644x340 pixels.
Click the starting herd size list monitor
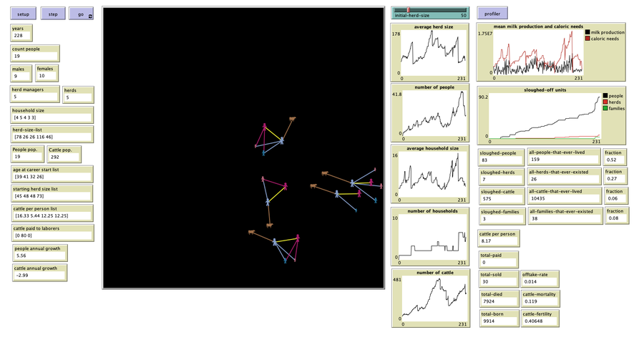pos(52,193)
